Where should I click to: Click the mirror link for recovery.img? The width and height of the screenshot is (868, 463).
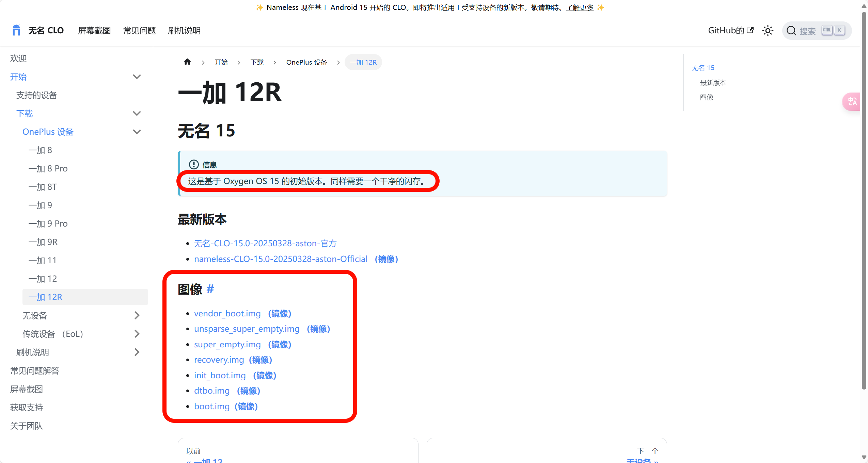pyautogui.click(x=261, y=360)
